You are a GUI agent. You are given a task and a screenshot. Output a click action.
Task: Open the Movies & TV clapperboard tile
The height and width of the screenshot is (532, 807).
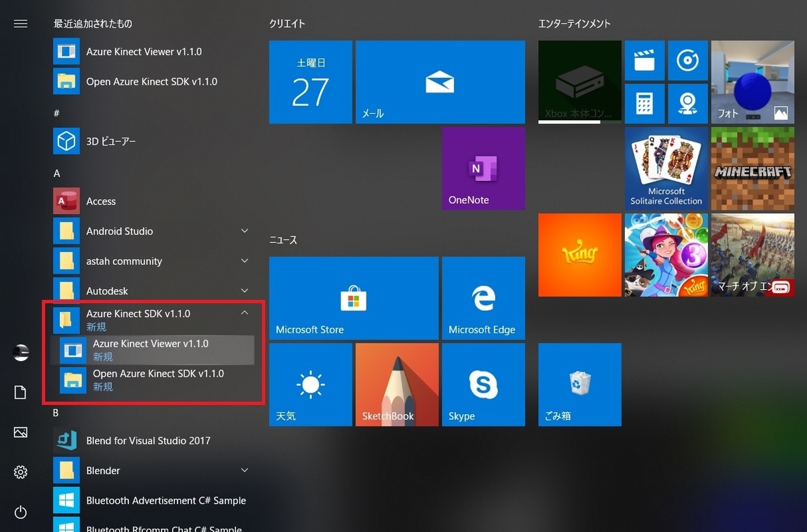(644, 61)
